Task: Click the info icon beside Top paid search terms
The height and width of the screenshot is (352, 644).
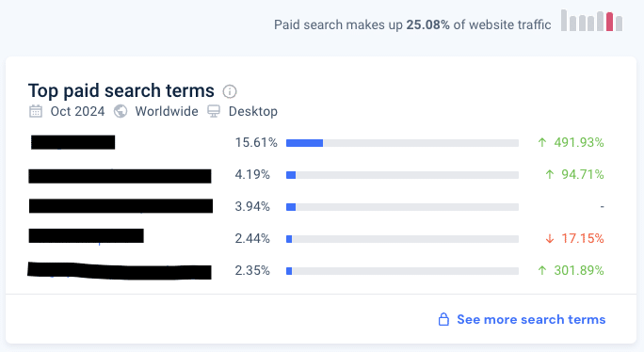Action: pyautogui.click(x=230, y=91)
